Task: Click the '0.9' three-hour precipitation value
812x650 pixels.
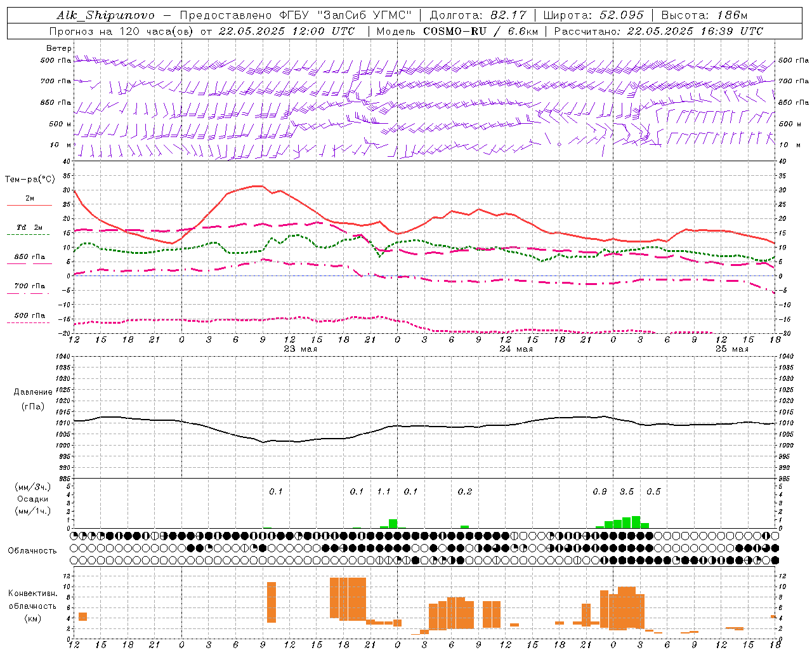Action: point(599,492)
